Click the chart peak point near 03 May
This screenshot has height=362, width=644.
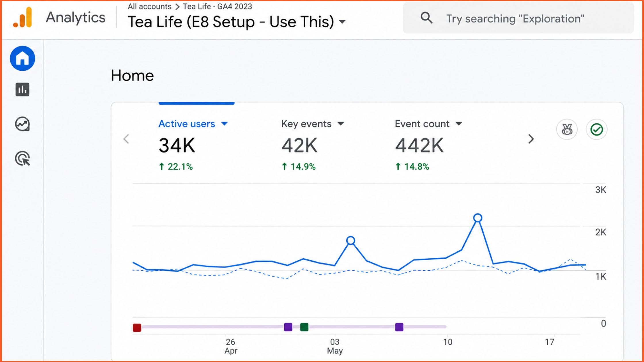[x=350, y=240]
